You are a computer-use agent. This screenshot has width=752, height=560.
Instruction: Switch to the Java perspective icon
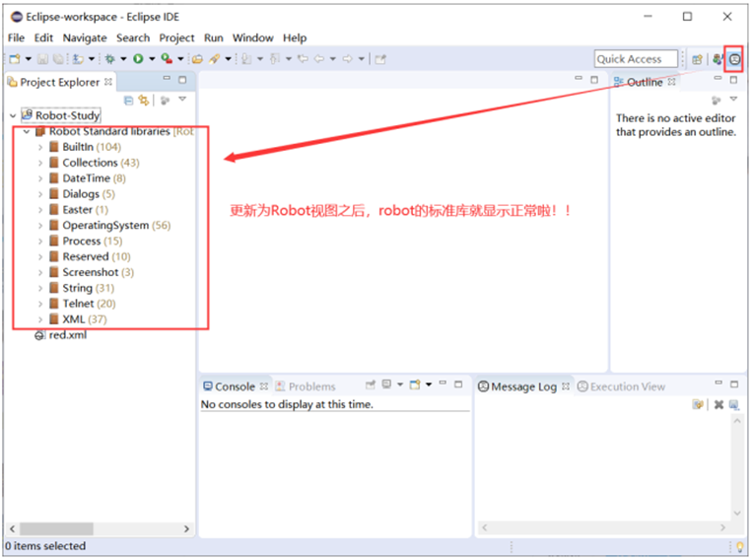pyautogui.click(x=717, y=59)
